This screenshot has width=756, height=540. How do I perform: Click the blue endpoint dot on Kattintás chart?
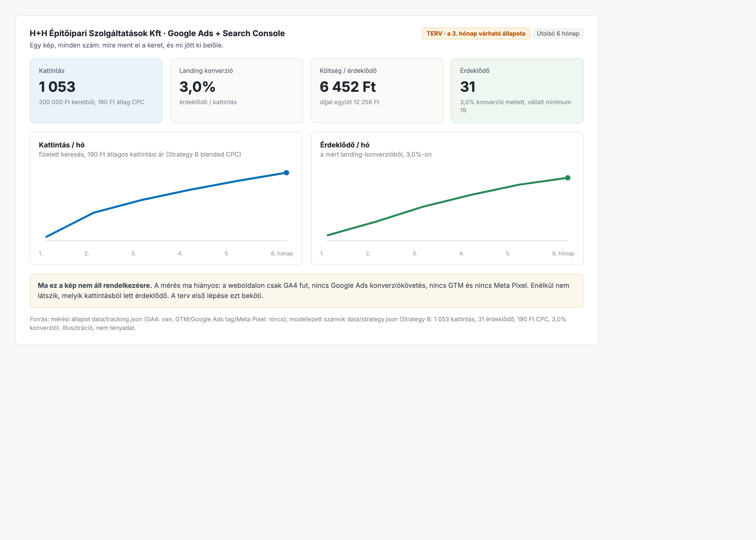pyautogui.click(x=286, y=173)
